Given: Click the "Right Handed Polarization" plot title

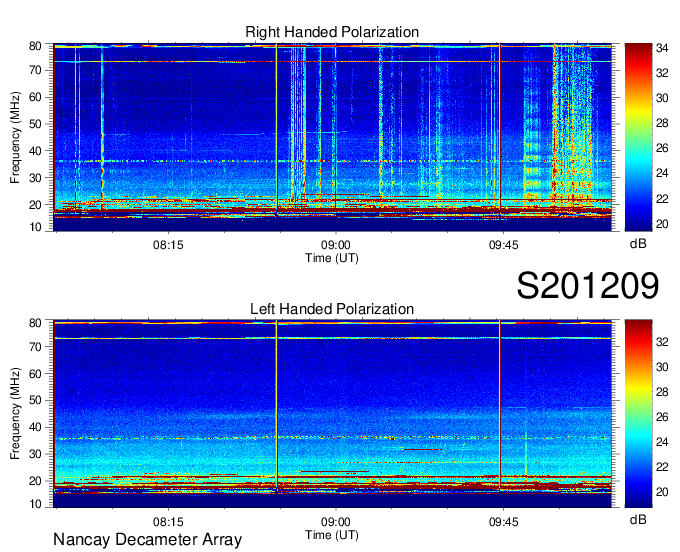Looking at the screenshot, I should coord(332,32).
